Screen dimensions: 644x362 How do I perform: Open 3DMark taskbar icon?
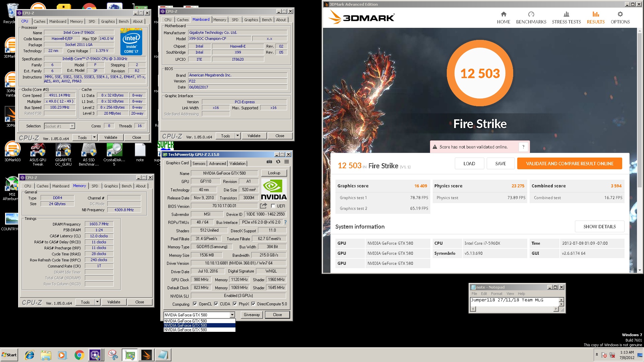click(x=147, y=355)
